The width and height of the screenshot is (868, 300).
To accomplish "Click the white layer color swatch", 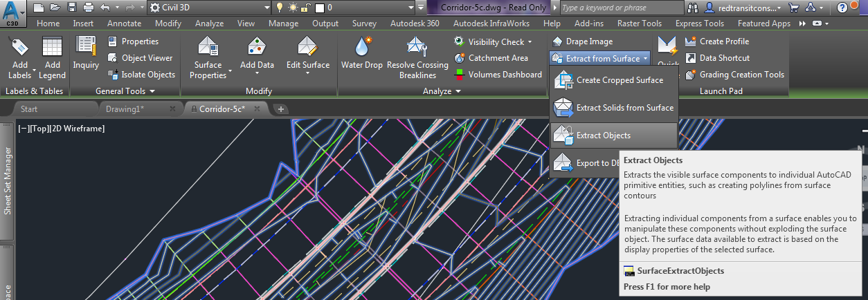I will [x=319, y=8].
